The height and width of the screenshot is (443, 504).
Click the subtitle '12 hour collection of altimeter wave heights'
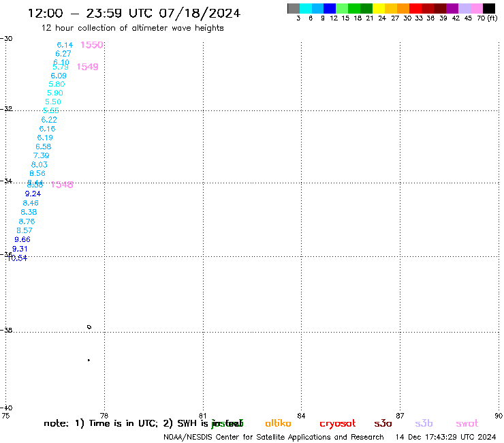click(x=132, y=28)
